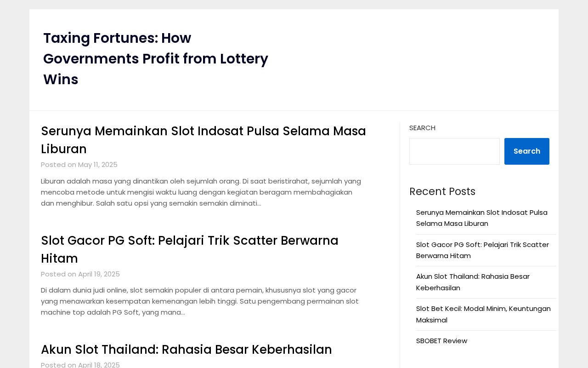Open the SBOBET Review recent post
588x368 pixels.
point(441,341)
